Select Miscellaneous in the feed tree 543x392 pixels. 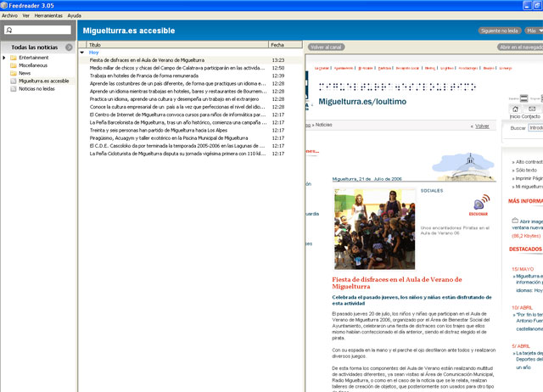point(33,65)
